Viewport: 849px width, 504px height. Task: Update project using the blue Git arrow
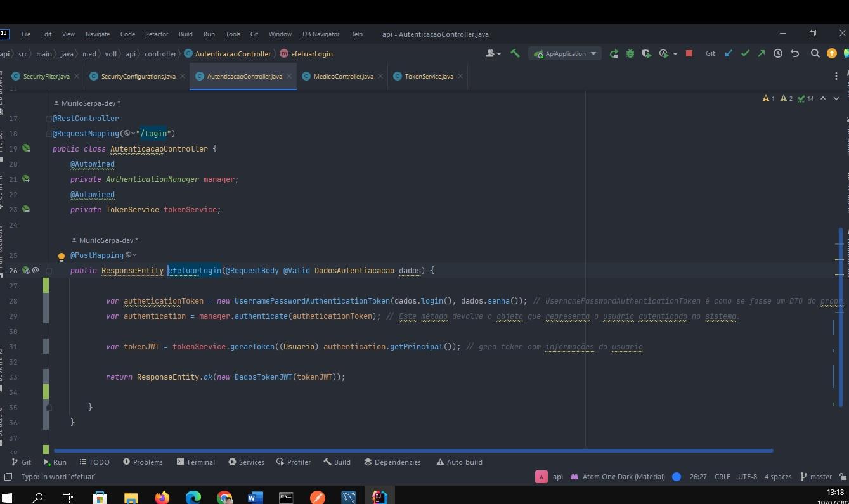click(729, 54)
